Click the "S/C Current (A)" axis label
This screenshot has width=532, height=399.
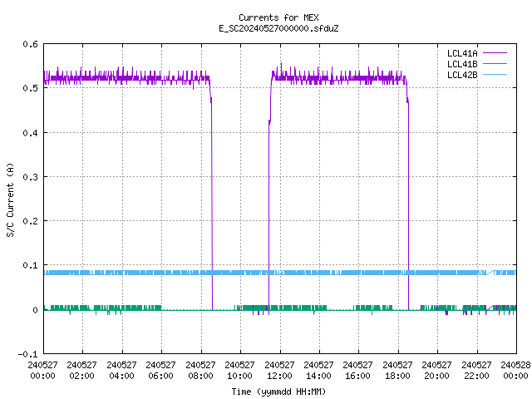(x=10, y=200)
